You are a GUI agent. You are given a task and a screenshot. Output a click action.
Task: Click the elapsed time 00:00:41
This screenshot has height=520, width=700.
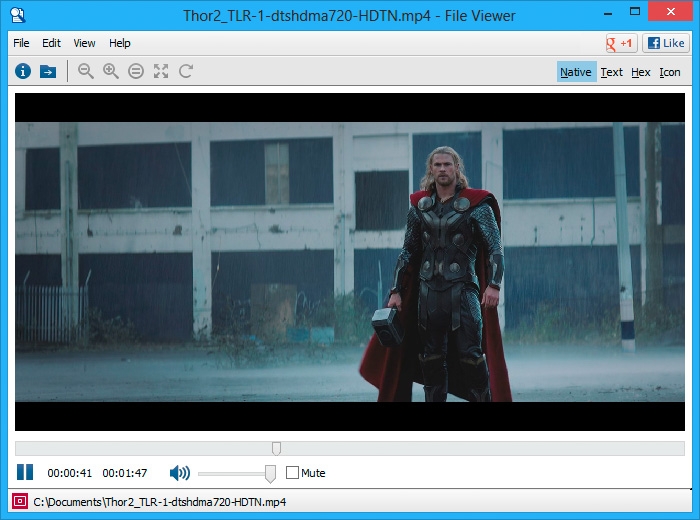pos(70,473)
